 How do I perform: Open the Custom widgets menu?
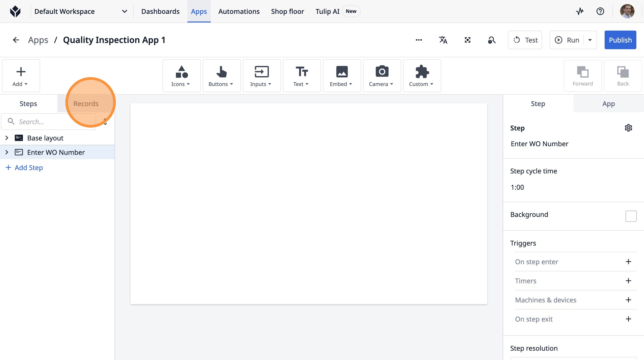tap(422, 76)
